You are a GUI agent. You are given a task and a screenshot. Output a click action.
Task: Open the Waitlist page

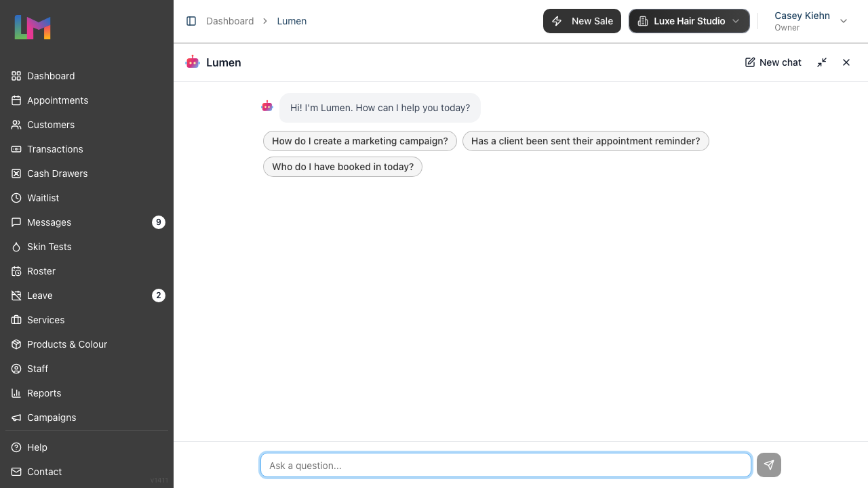pyautogui.click(x=87, y=198)
